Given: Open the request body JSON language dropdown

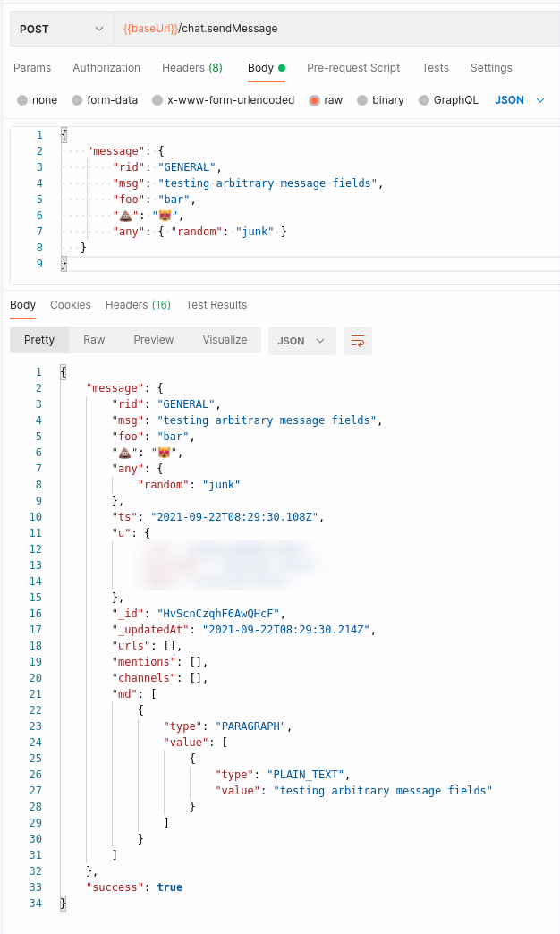Looking at the screenshot, I should pyautogui.click(x=517, y=100).
